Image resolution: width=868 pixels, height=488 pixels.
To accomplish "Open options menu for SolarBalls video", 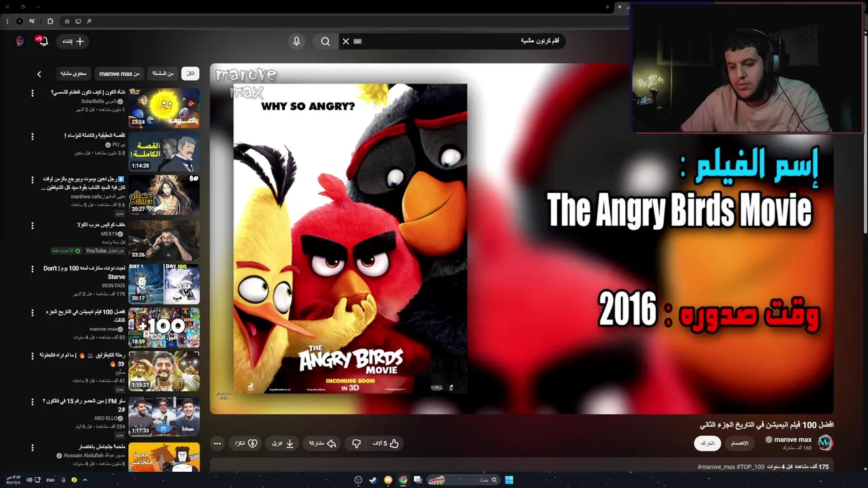I will tap(32, 93).
